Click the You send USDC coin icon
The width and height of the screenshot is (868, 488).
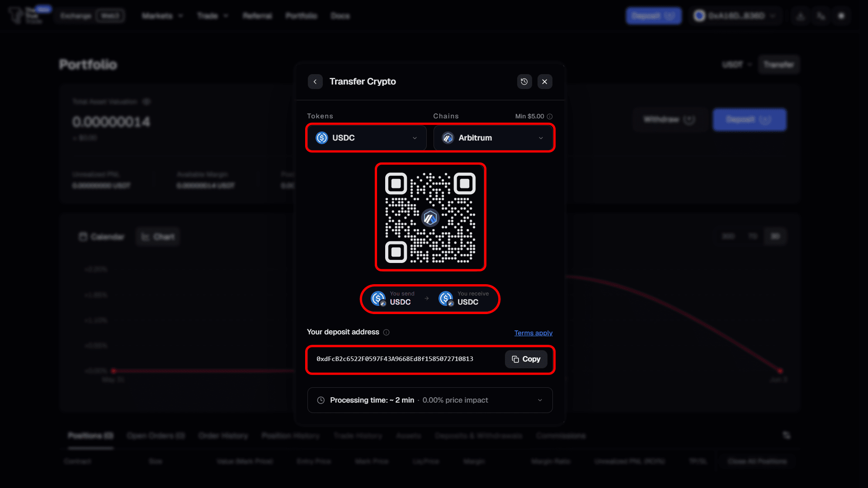(378, 299)
